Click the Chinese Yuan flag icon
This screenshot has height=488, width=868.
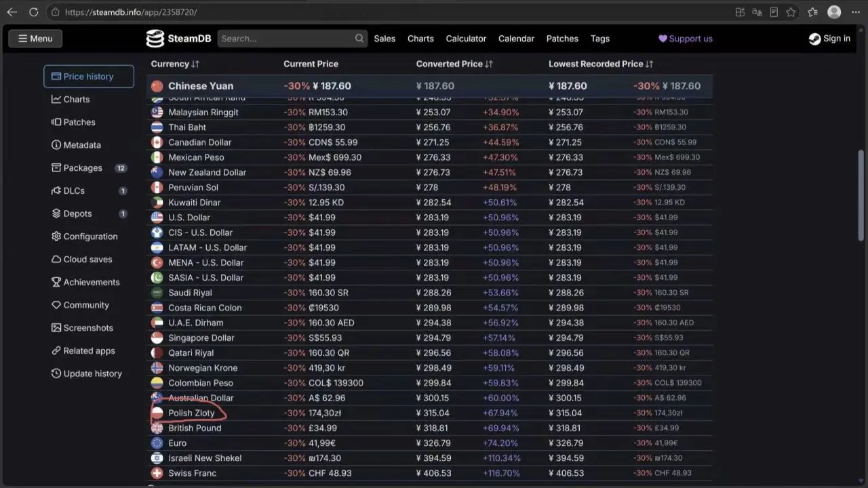(157, 86)
